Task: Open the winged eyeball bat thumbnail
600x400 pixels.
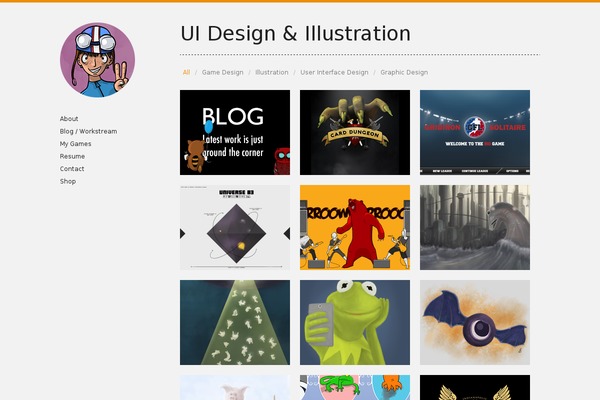Action: point(475,322)
